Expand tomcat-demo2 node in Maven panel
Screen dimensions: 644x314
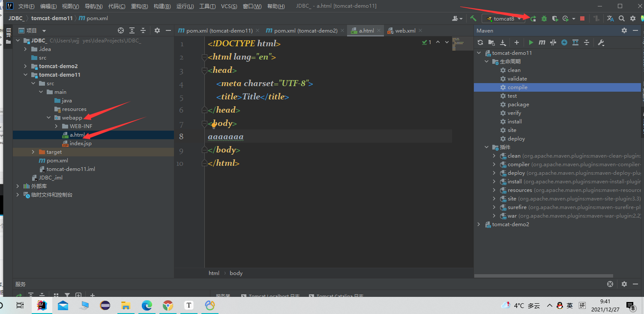click(479, 224)
